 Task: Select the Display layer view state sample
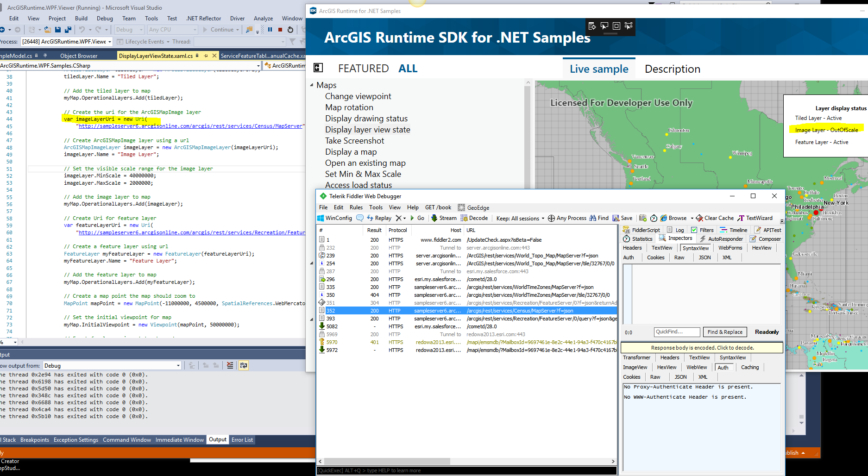coord(368,130)
